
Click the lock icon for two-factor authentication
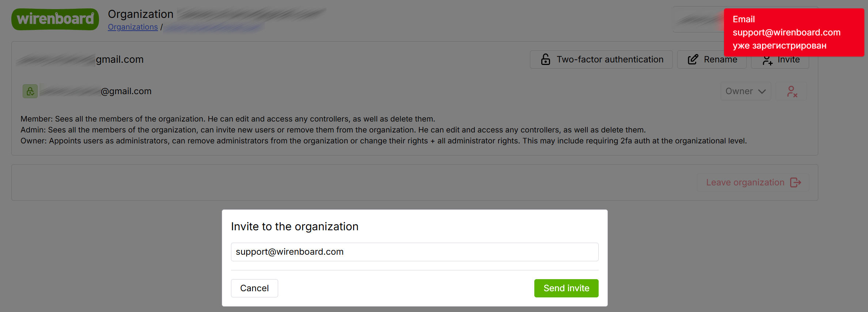pos(546,59)
